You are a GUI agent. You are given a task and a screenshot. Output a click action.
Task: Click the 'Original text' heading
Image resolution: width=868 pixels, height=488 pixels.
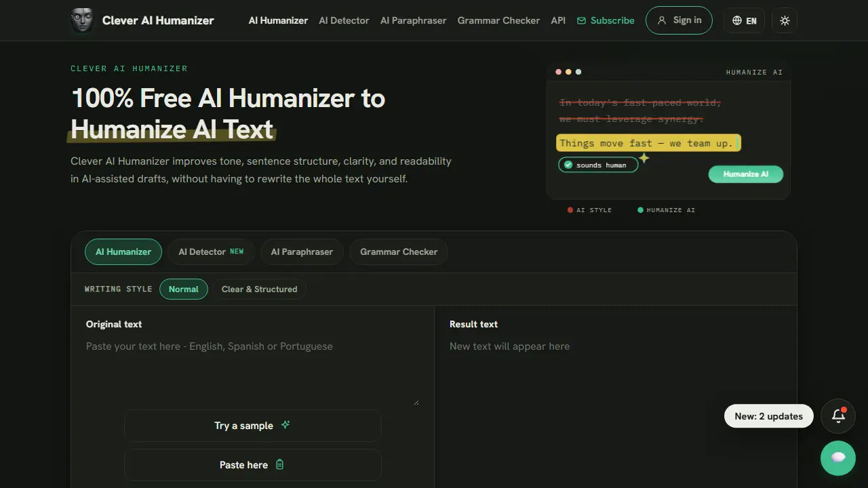(114, 324)
